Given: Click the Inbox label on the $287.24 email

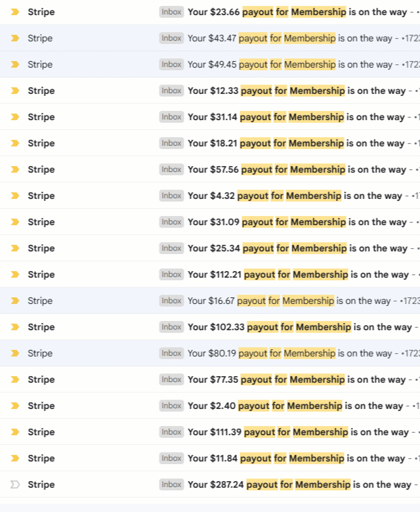Looking at the screenshot, I should (171, 484).
